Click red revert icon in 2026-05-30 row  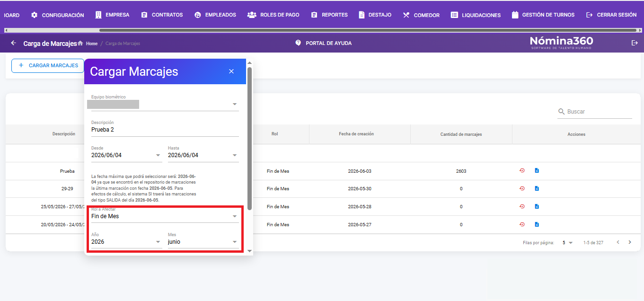click(522, 188)
